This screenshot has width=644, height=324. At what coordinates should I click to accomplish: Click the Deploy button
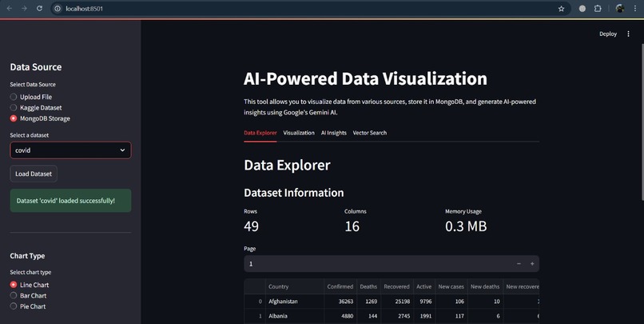coord(608,34)
